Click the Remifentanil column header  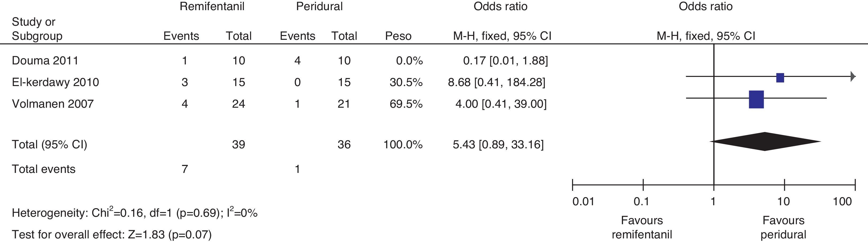point(212,6)
